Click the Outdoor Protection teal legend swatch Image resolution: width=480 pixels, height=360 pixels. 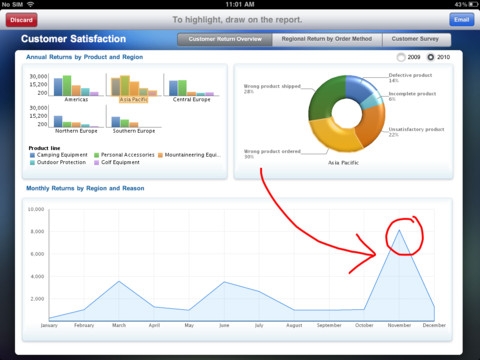[x=32, y=163]
